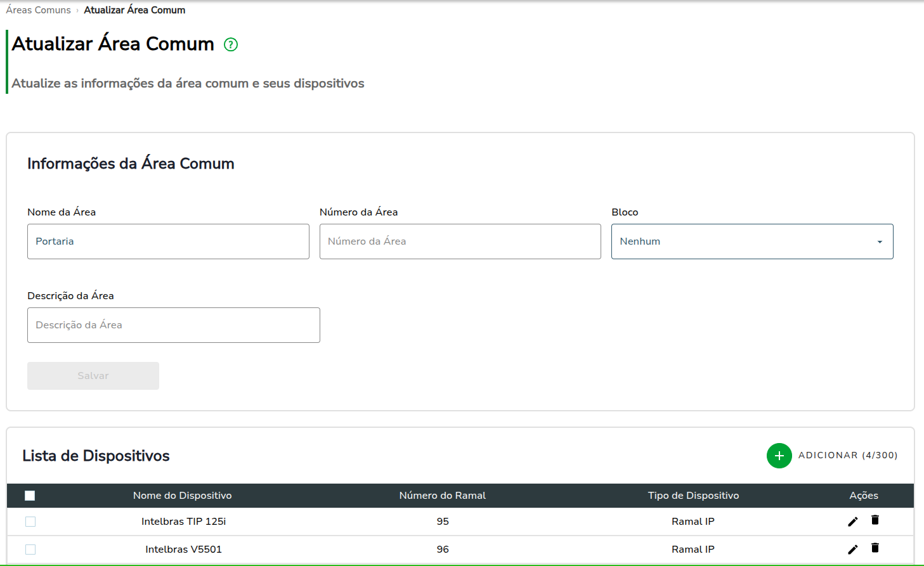
Task: Go to Áreas Comuns breadcrumb link
Action: coord(39,10)
